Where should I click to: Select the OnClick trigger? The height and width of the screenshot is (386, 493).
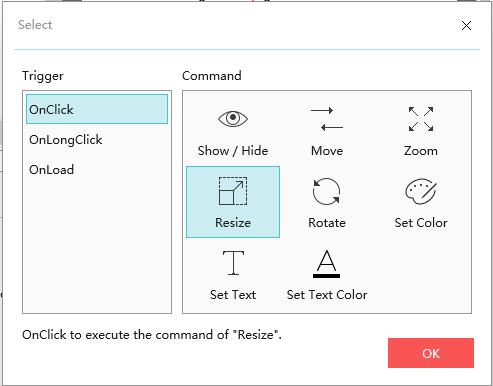97,109
